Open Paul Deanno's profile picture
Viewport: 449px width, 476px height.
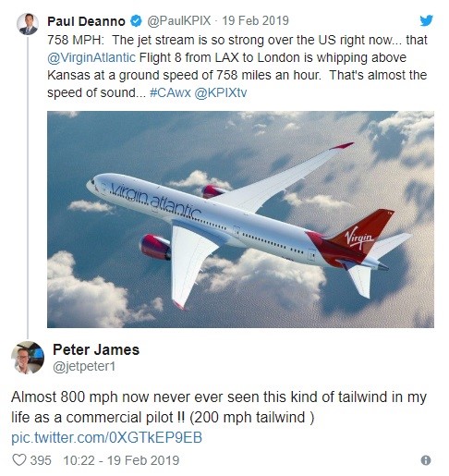click(x=28, y=24)
